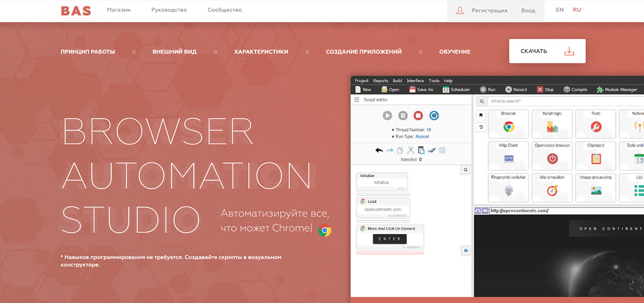Click New in the toolbar
This screenshot has height=303, width=644.
coord(363,90)
